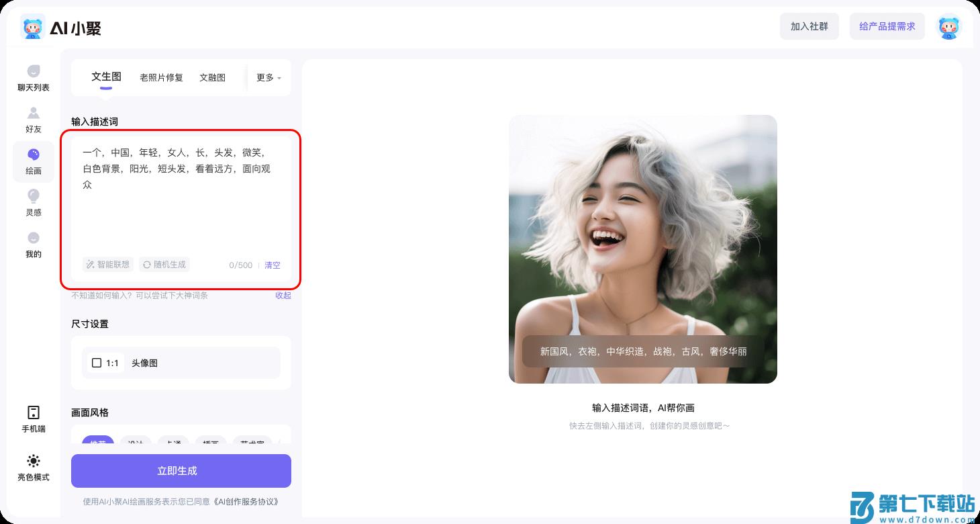Select the 推荐 style chip

tap(97, 443)
